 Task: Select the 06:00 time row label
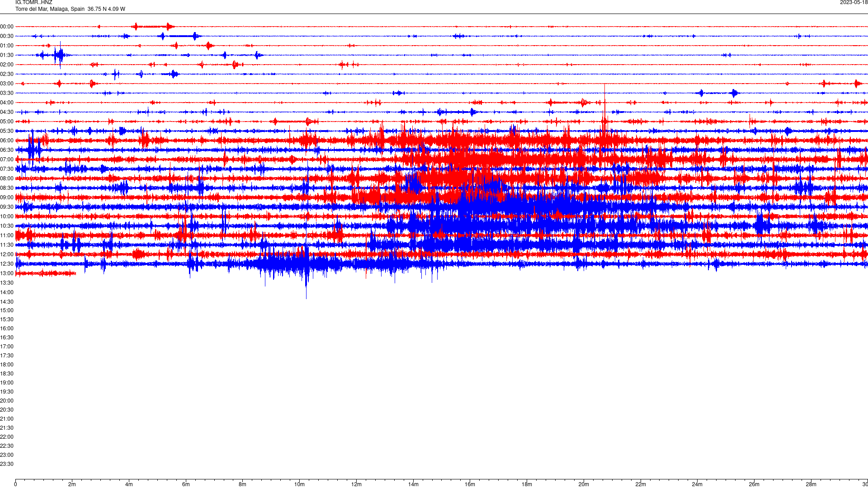coord(7,141)
